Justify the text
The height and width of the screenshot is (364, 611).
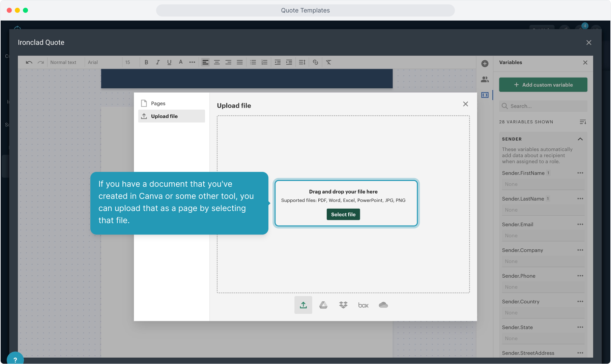[240, 62]
